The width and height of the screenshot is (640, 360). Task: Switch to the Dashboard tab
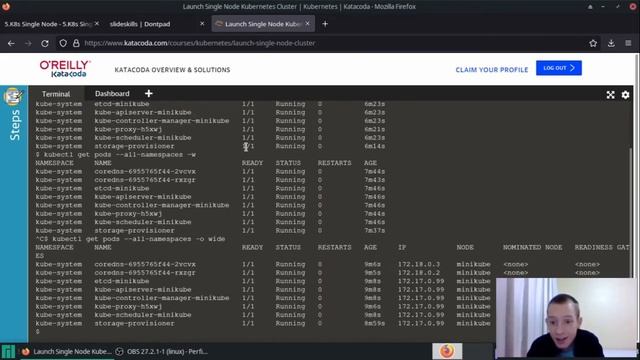112,93
